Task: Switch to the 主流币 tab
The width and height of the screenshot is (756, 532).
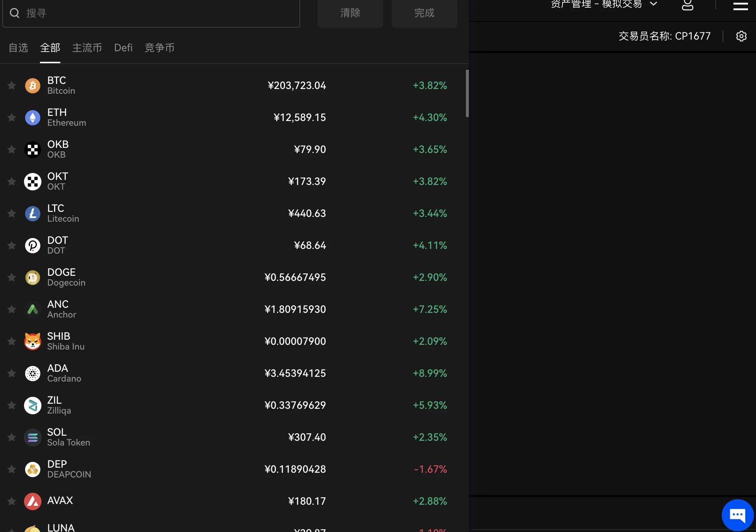Action: (87, 48)
